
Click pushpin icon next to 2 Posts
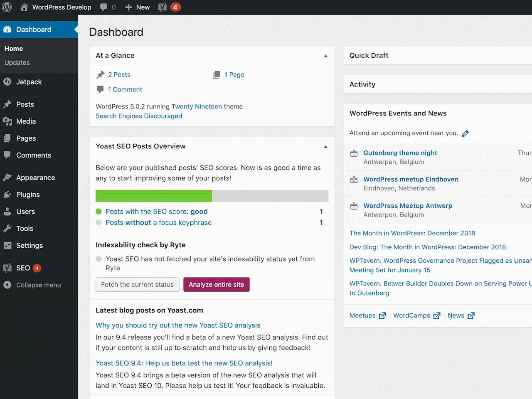(x=101, y=75)
